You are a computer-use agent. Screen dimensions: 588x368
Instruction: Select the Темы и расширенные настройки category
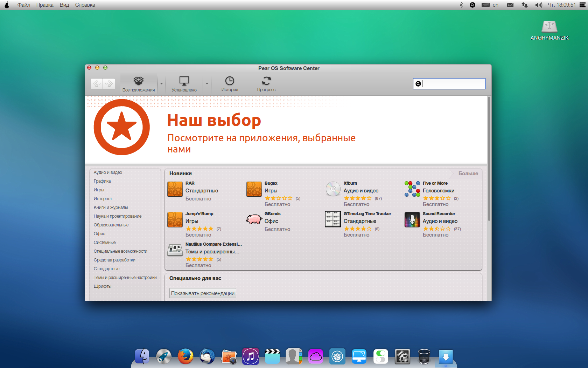tap(125, 278)
